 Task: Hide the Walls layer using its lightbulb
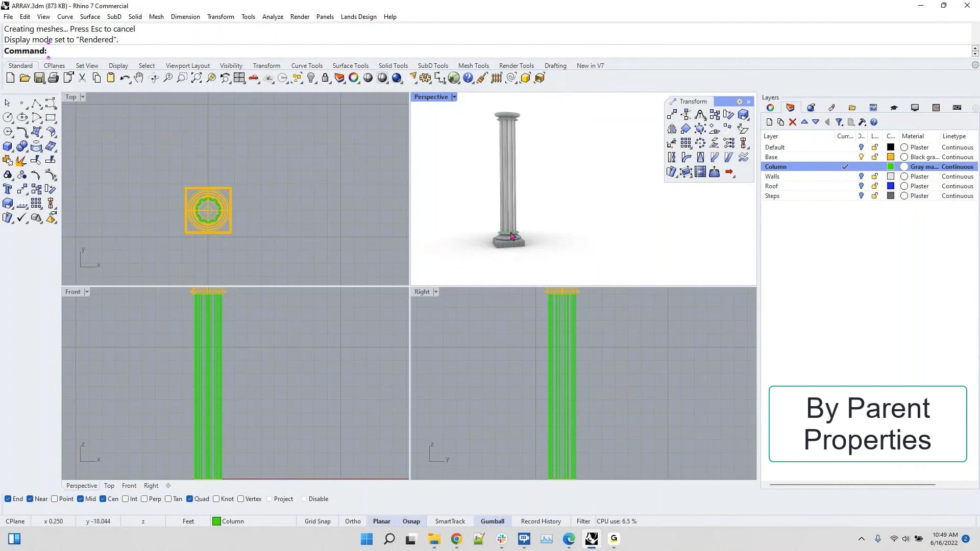(x=861, y=176)
